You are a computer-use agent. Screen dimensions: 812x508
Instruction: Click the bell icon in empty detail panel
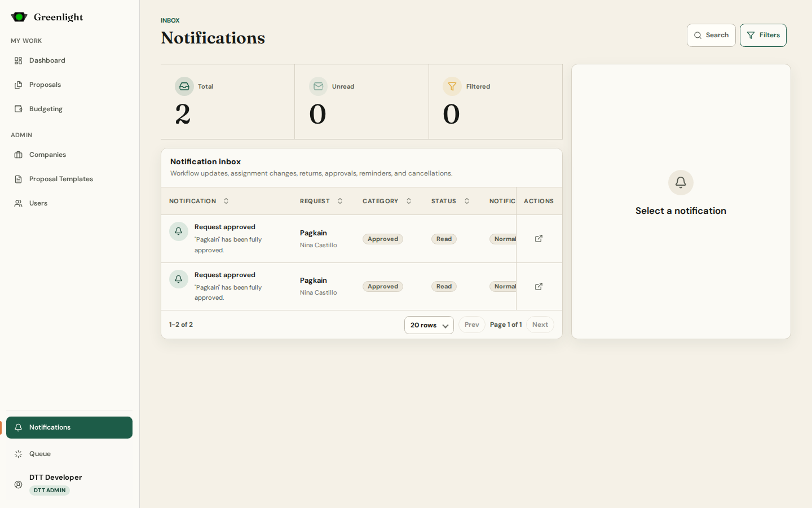pyautogui.click(x=681, y=182)
